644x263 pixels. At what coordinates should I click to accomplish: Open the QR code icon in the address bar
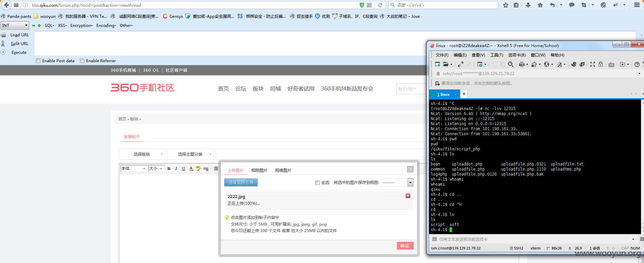click(369, 5)
